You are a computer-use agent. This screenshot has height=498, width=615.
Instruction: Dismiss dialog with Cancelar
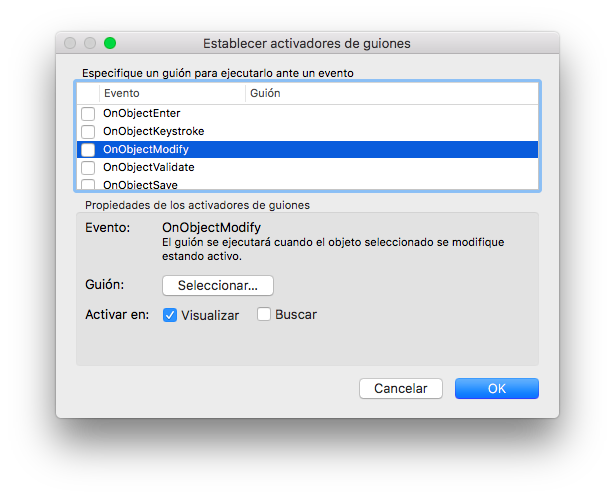point(400,389)
